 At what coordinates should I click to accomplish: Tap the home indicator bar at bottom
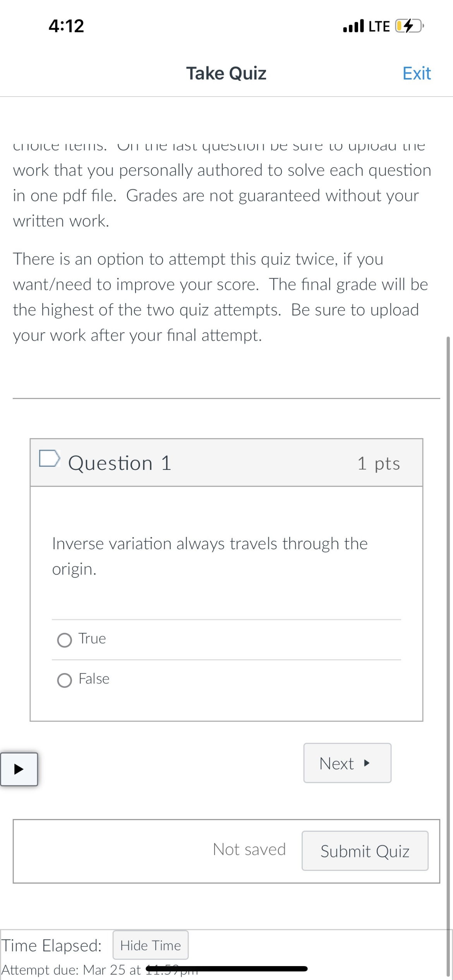(x=226, y=969)
